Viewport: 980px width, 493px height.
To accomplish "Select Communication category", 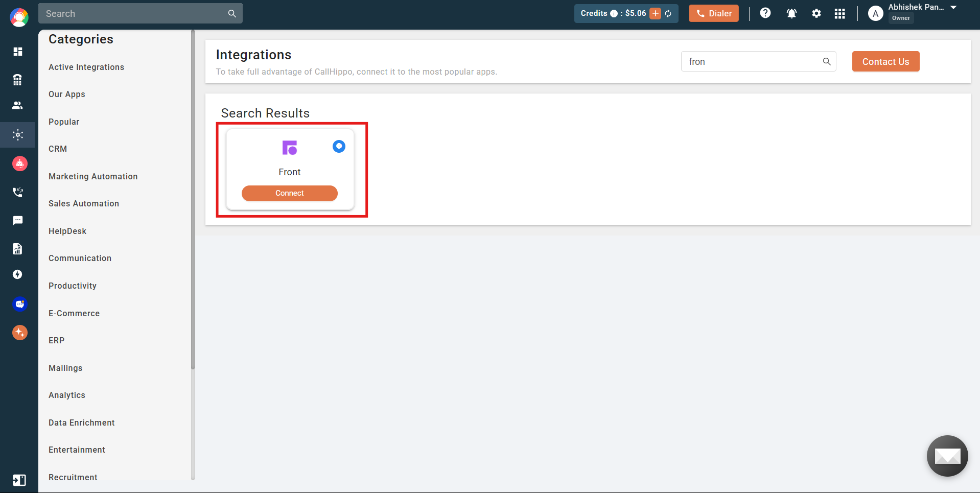I will coord(80,258).
